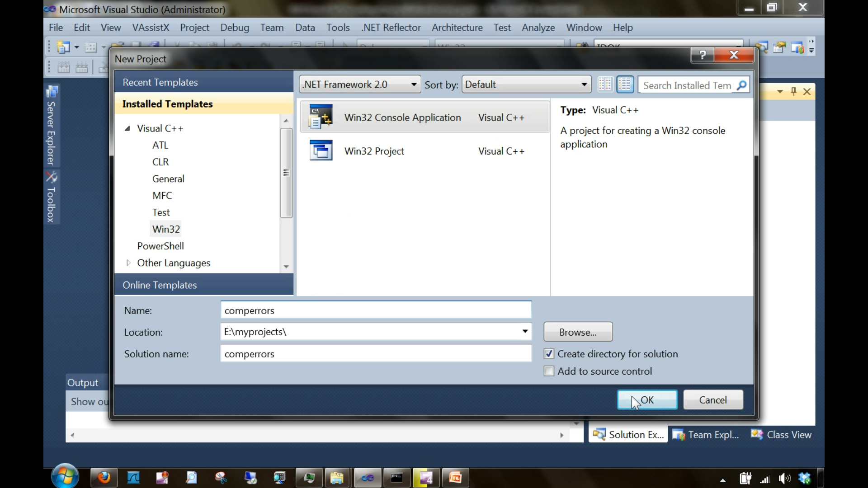
Task: Pin the panel using the pin icon
Action: click(x=794, y=91)
